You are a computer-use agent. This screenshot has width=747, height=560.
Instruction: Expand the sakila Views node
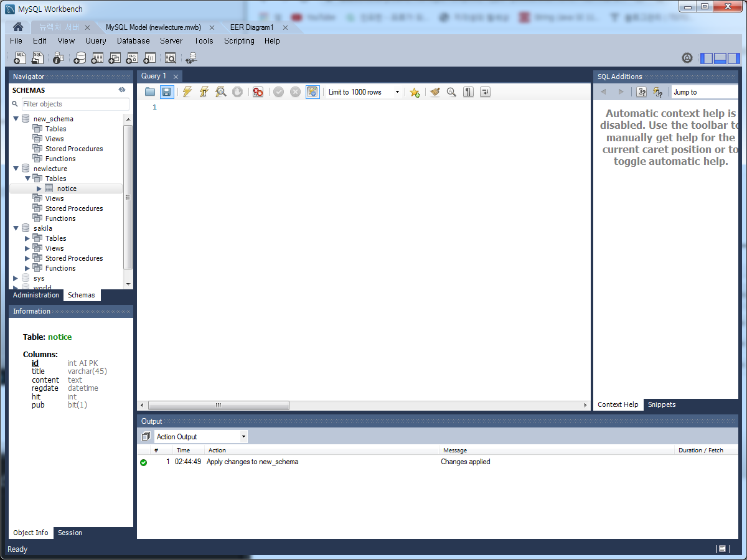click(x=27, y=248)
